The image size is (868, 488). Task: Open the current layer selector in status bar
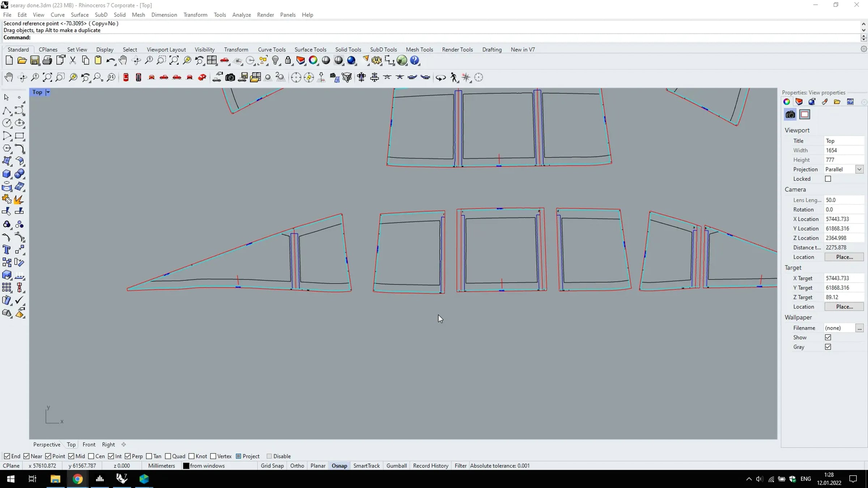[204, 466]
